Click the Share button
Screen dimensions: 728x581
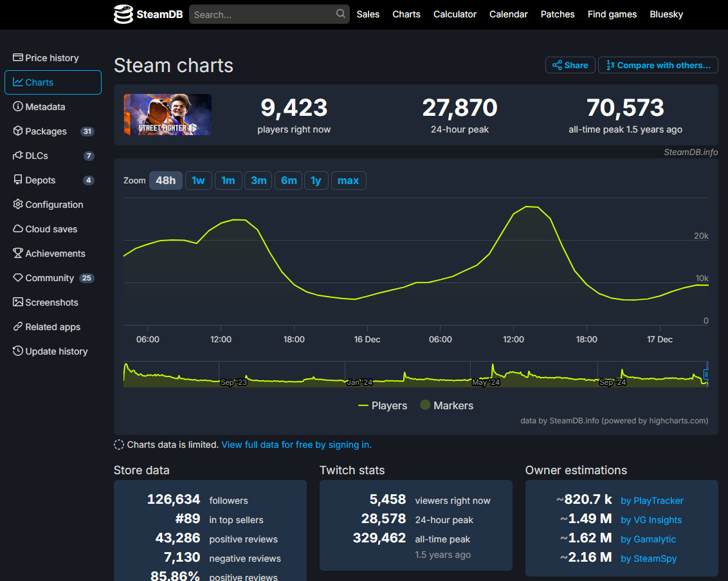pos(570,66)
